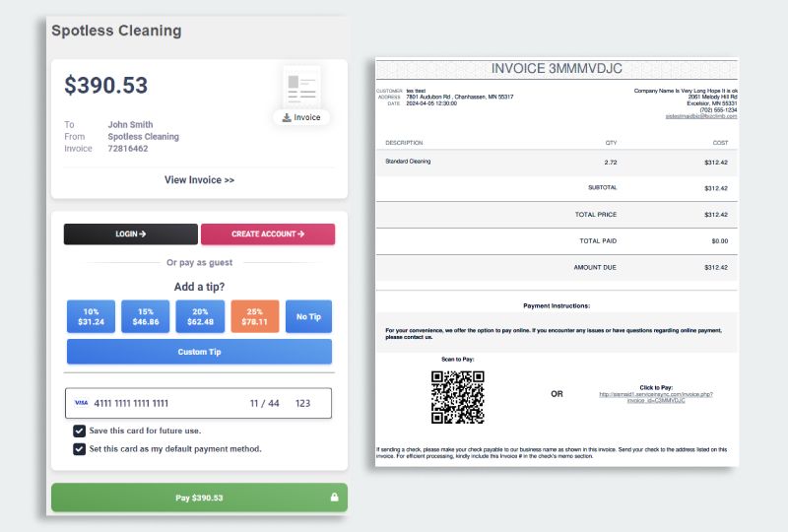The height and width of the screenshot is (532, 788).
Task: Open the invoice document thumbnail
Action: (x=301, y=87)
